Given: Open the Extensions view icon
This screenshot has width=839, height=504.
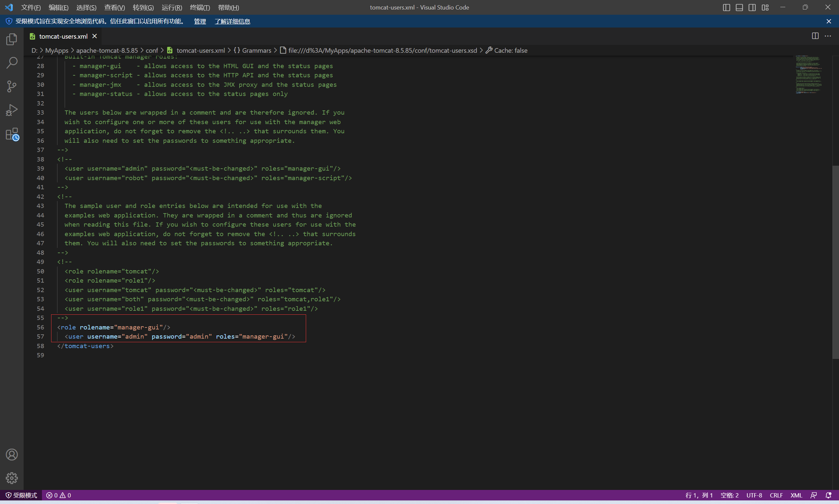Looking at the screenshot, I should pyautogui.click(x=11, y=134).
